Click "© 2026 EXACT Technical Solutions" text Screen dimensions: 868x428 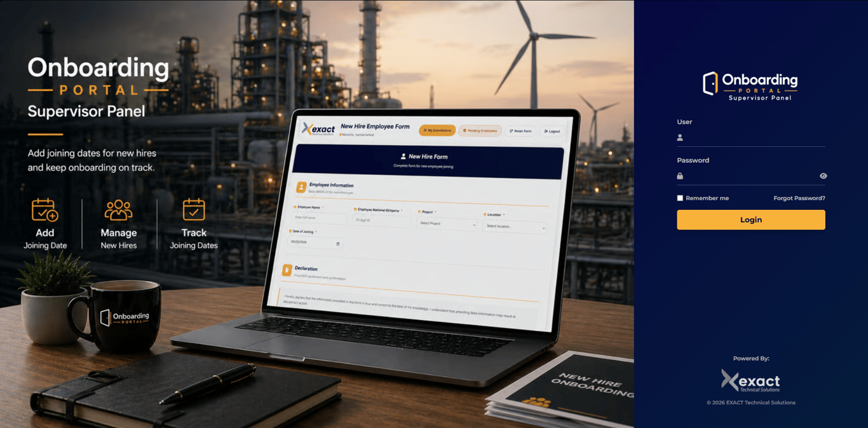pos(751,403)
